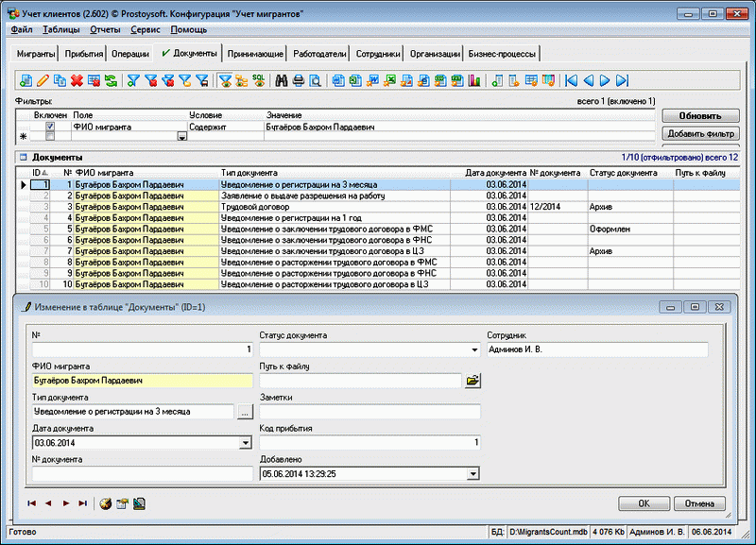Click the № документа input field
756x545 pixels.
tap(142, 474)
